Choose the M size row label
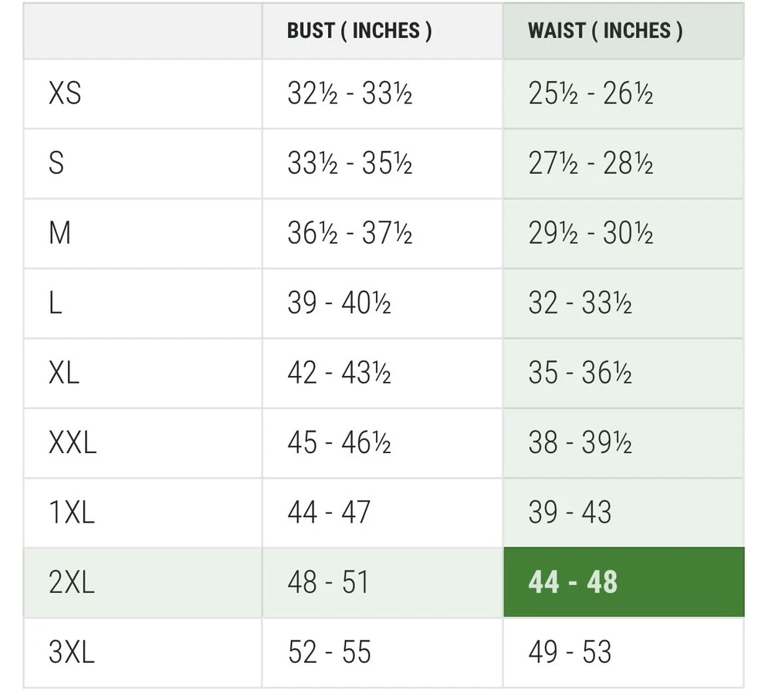 pyautogui.click(x=59, y=233)
